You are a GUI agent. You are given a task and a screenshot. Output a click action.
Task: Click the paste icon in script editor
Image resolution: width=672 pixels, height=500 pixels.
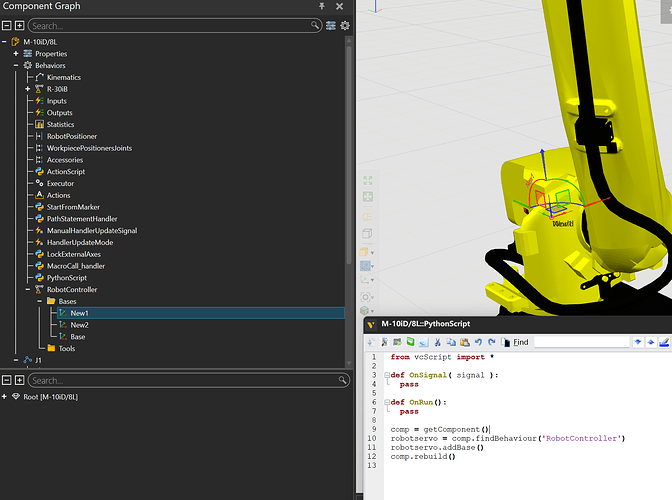tap(463, 342)
